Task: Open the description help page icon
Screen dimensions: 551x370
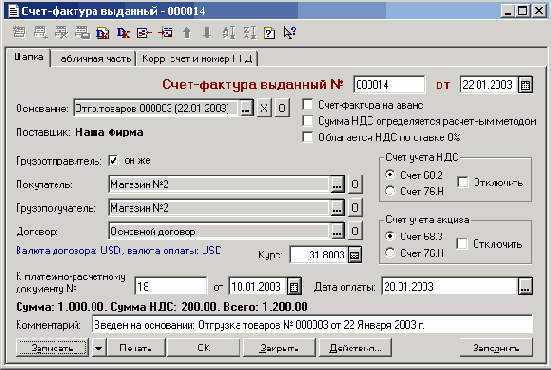Action: click(270, 33)
